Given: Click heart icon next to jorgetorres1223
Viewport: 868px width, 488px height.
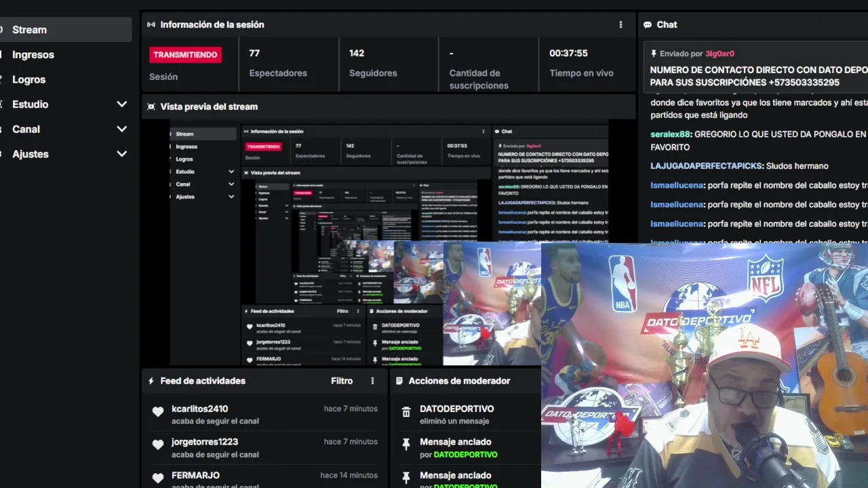Looking at the screenshot, I should pos(158,445).
